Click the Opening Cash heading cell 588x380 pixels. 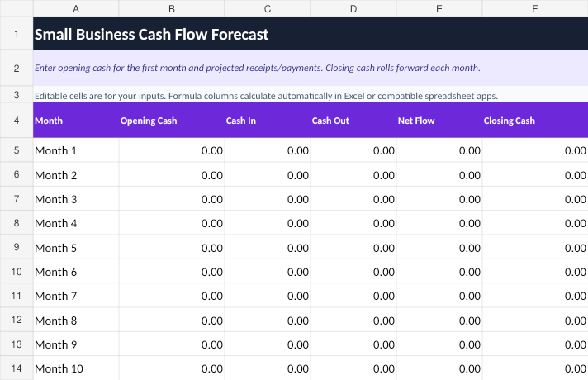172,121
